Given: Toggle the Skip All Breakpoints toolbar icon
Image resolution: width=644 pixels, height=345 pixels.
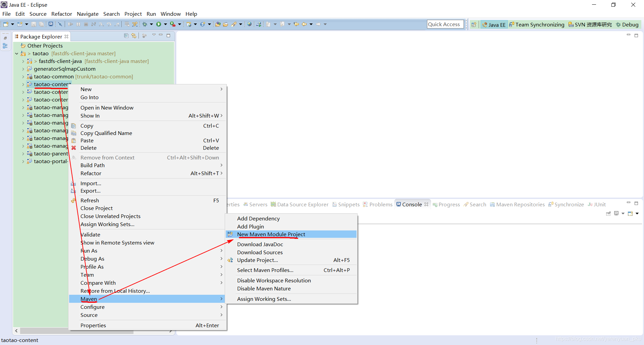Looking at the screenshot, I should point(60,24).
